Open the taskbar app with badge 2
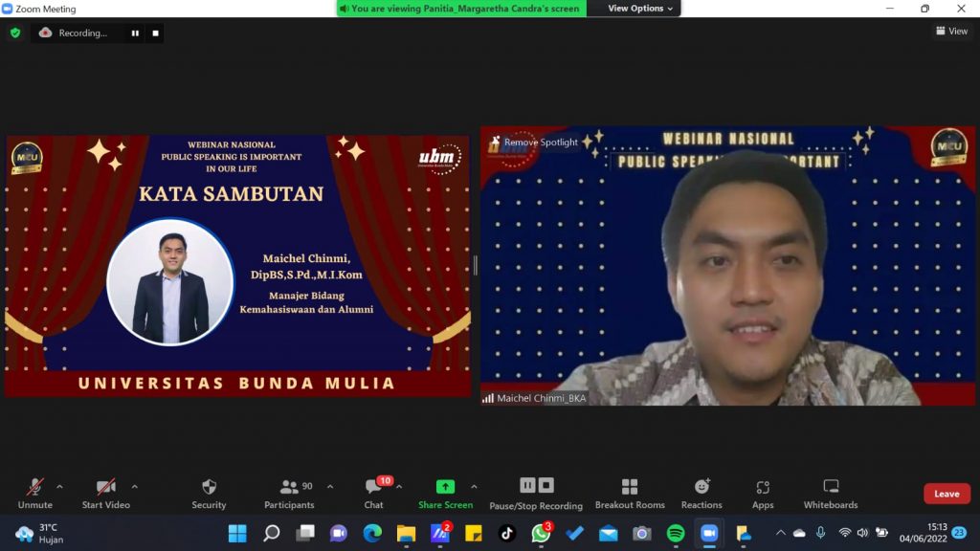This screenshot has width=980, height=551. (440, 533)
